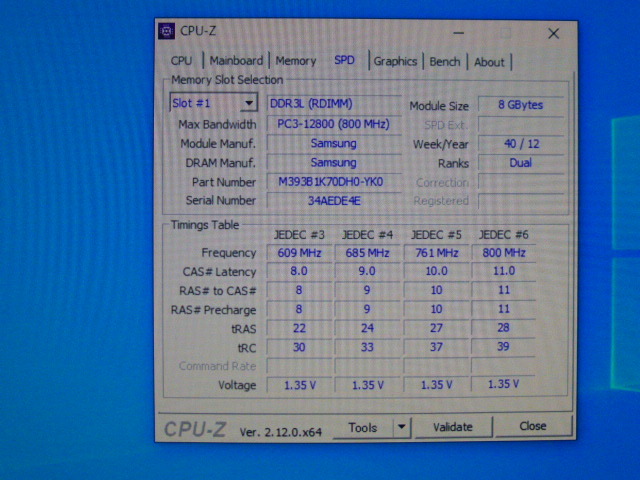
Task: Click tRC value 30
Action: coord(299,348)
